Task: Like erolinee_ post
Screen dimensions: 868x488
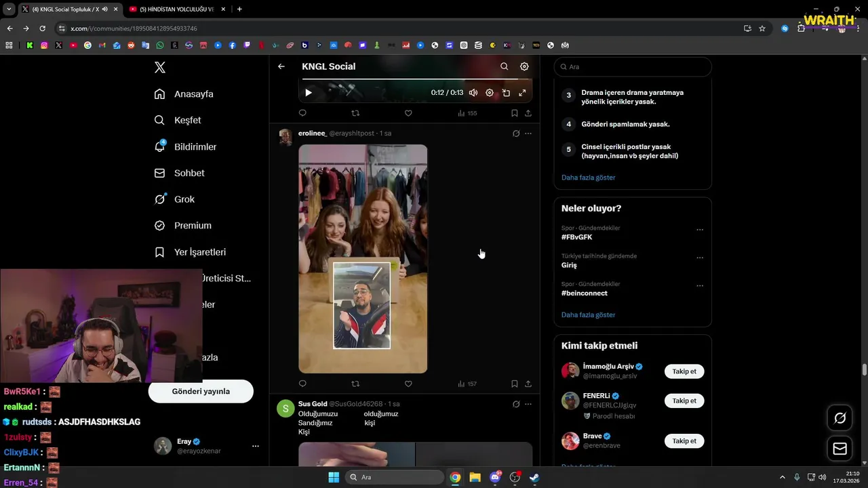Action: [x=408, y=384]
